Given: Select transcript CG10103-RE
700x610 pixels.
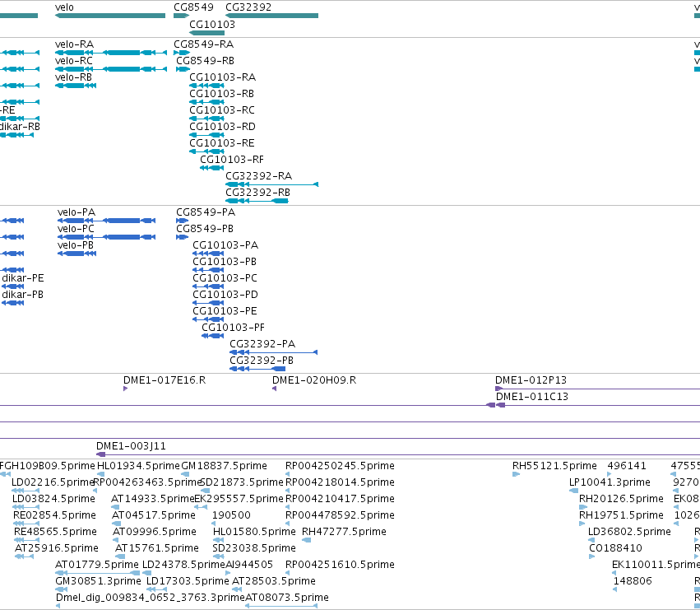Looking at the screenshot, I should pos(206,151).
